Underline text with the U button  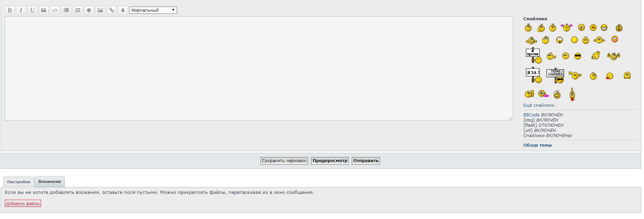[32, 10]
